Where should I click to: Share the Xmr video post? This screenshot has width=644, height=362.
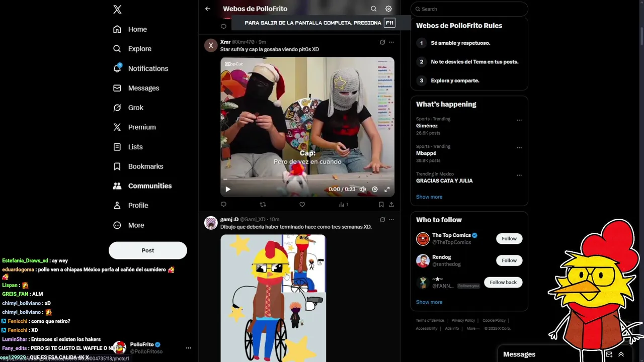tap(391, 205)
